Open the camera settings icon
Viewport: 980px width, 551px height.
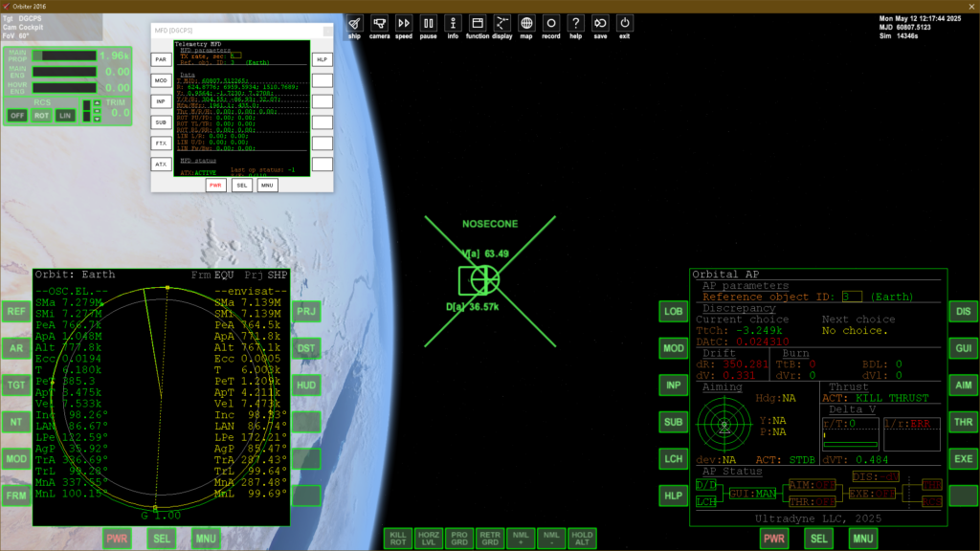379,28
